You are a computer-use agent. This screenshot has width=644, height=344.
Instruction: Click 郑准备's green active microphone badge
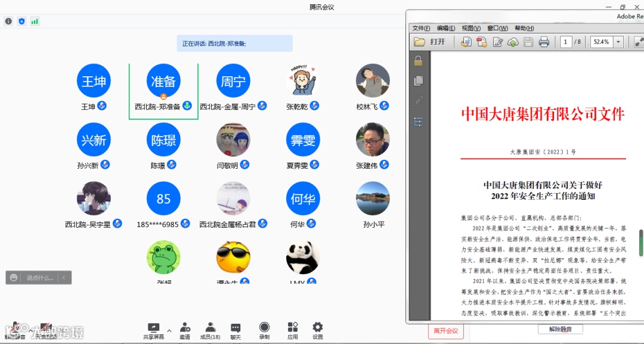[187, 106]
